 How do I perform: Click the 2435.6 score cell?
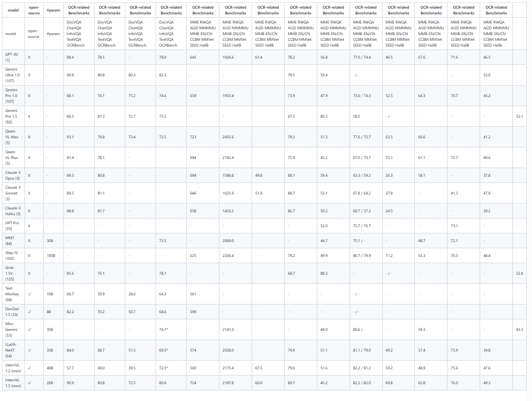click(x=235, y=137)
